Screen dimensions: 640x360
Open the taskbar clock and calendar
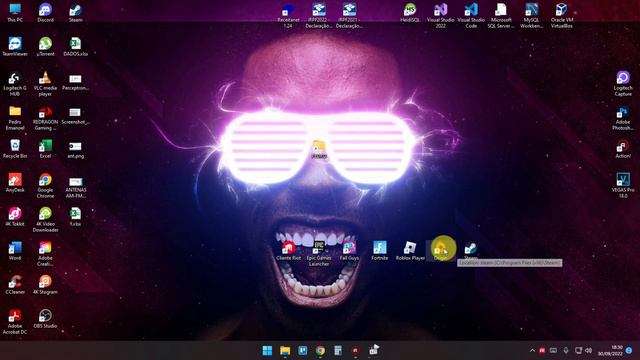click(x=611, y=351)
